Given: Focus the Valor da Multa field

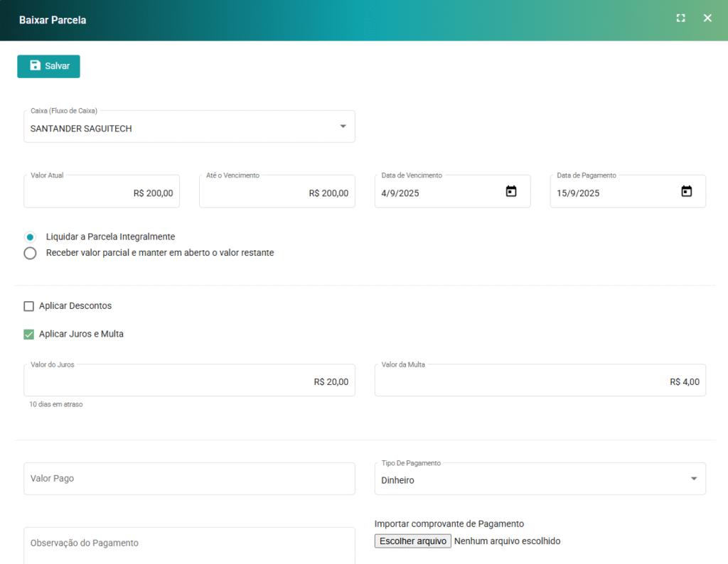Looking at the screenshot, I should tap(540, 381).
